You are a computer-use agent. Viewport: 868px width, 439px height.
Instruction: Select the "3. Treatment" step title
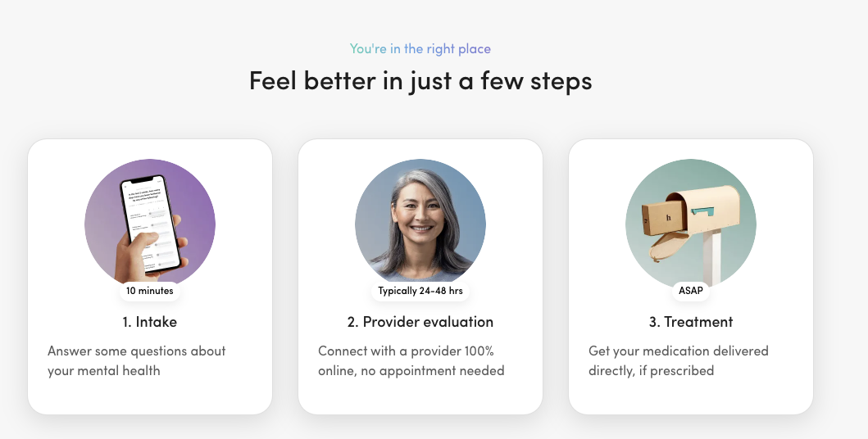click(x=691, y=322)
